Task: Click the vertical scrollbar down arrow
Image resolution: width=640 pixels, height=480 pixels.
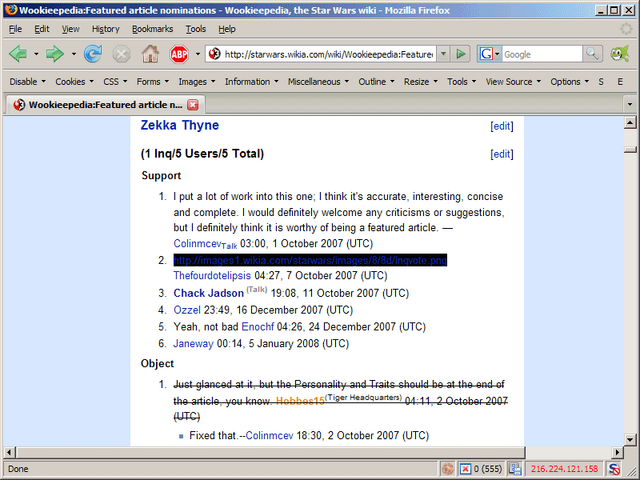Action: pos(630,440)
